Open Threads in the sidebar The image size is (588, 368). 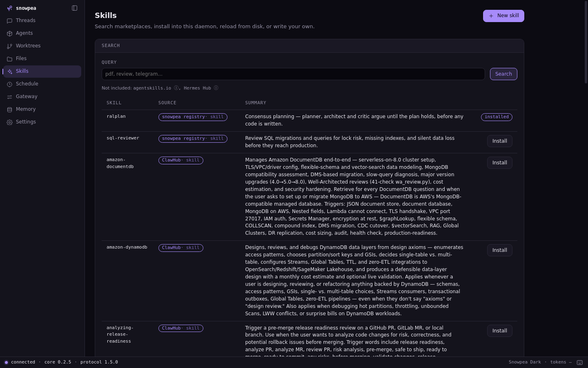coord(42,20)
